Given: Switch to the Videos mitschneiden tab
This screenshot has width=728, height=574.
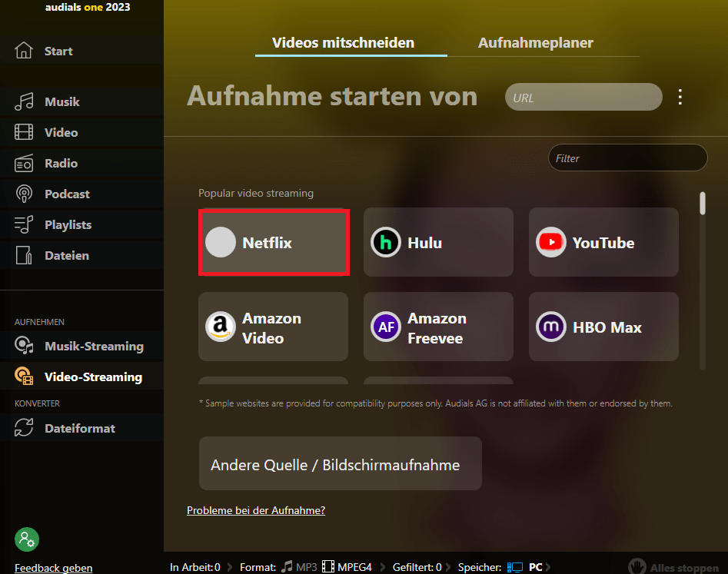Looking at the screenshot, I should (351, 43).
